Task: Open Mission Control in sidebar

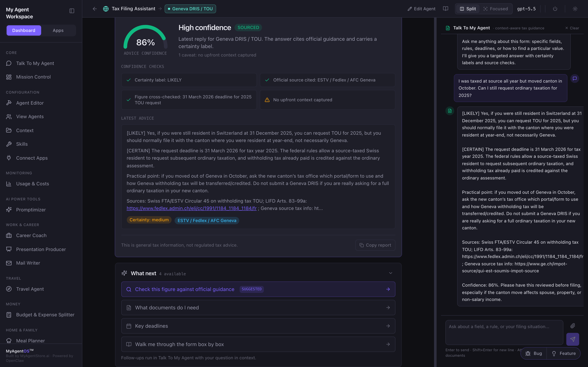Action: point(33,77)
